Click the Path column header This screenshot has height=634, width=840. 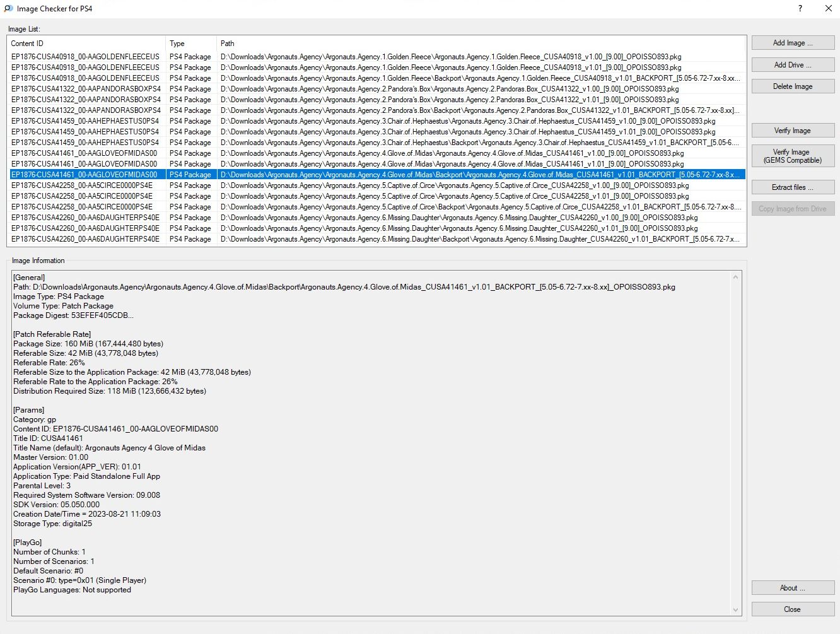(479, 44)
